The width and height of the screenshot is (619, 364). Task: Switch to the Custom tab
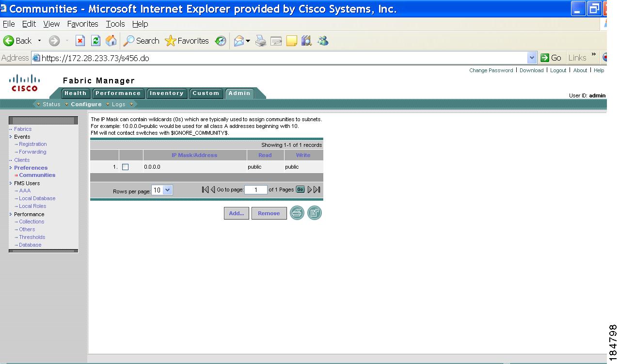(206, 93)
